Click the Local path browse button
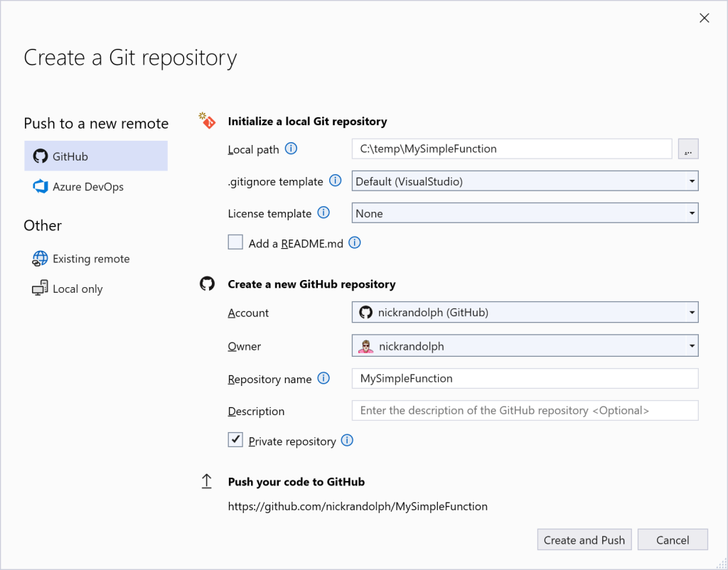 click(687, 149)
